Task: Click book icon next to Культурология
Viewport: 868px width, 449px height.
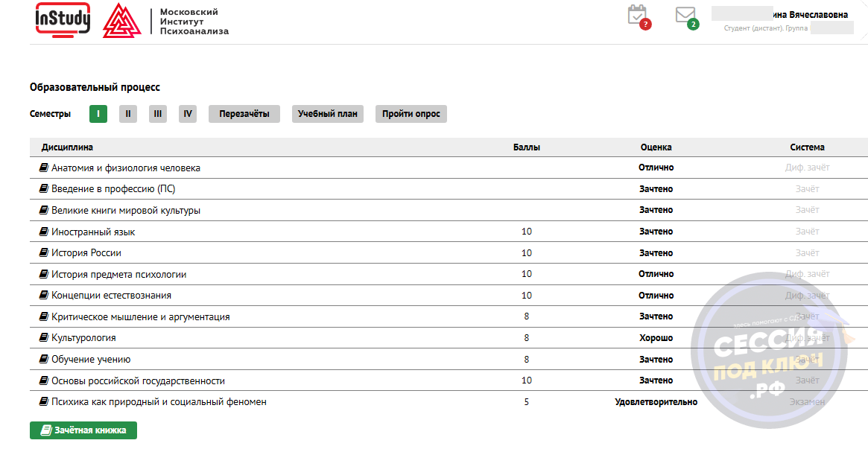Action: pos(44,338)
